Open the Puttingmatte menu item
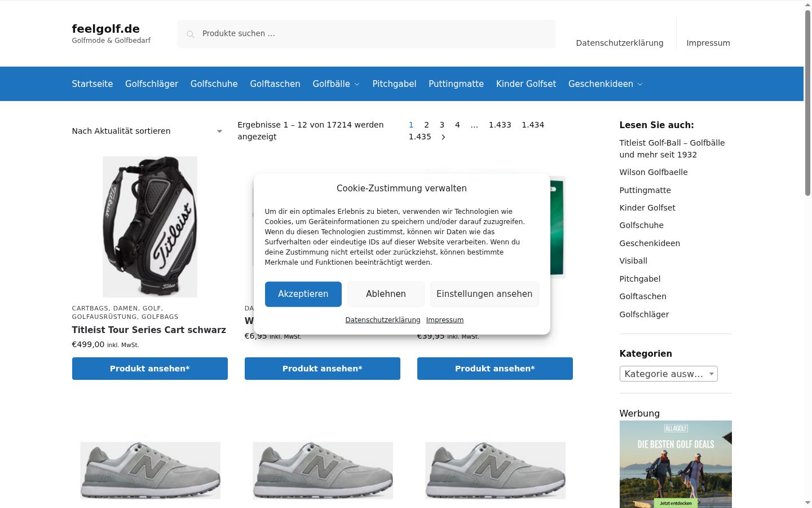The image size is (812, 508). (456, 84)
